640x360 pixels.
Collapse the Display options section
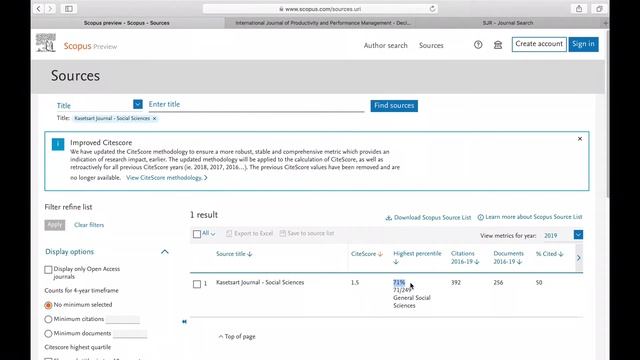[164, 251]
